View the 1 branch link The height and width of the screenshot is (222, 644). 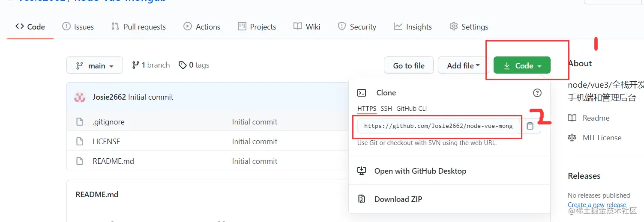pyautogui.click(x=151, y=65)
